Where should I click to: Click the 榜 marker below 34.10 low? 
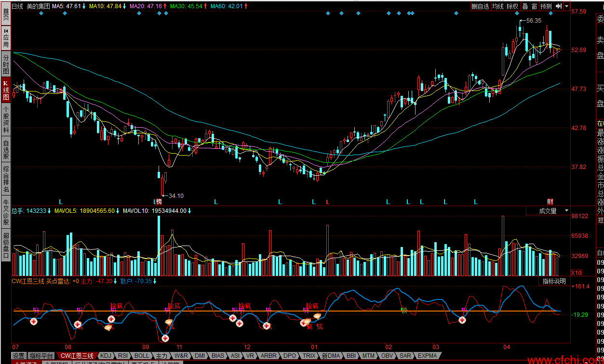pos(159,201)
